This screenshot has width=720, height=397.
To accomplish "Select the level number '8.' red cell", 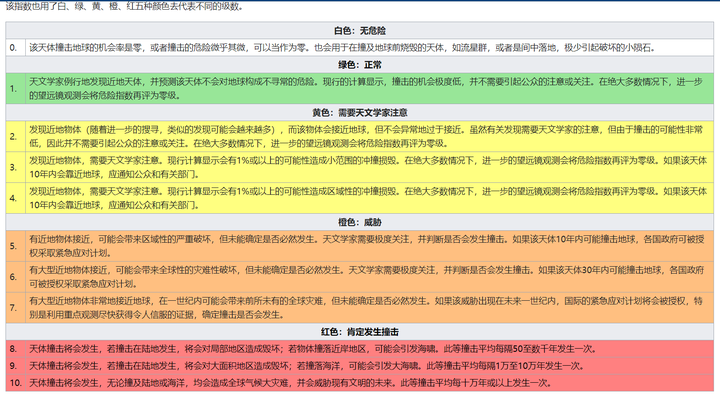I will click(x=16, y=349).
